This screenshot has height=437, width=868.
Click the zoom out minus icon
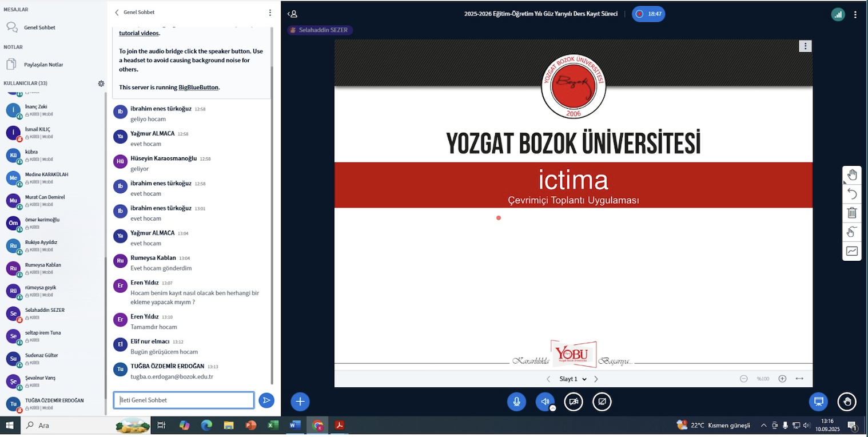point(744,379)
